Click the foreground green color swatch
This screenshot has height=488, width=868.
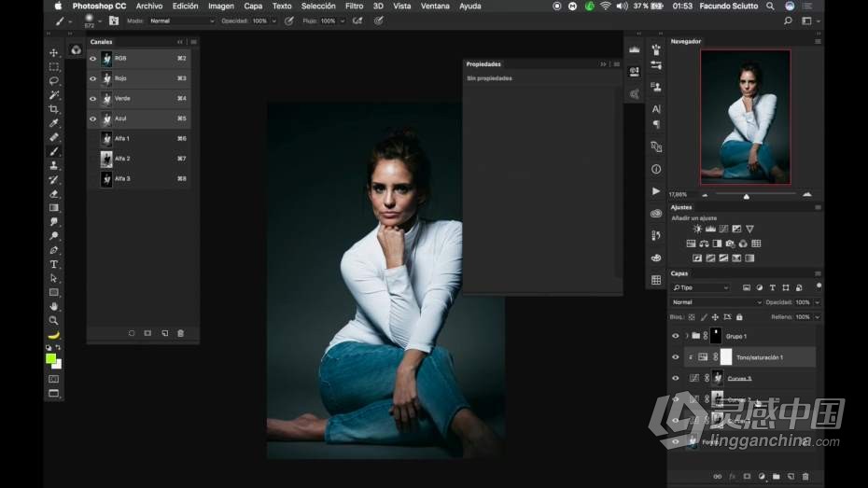[51, 358]
